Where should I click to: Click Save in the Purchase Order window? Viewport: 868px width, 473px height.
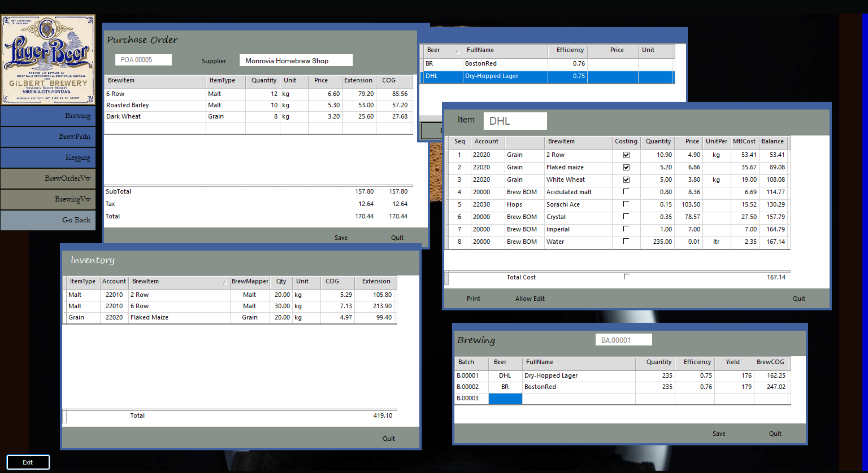(341, 238)
